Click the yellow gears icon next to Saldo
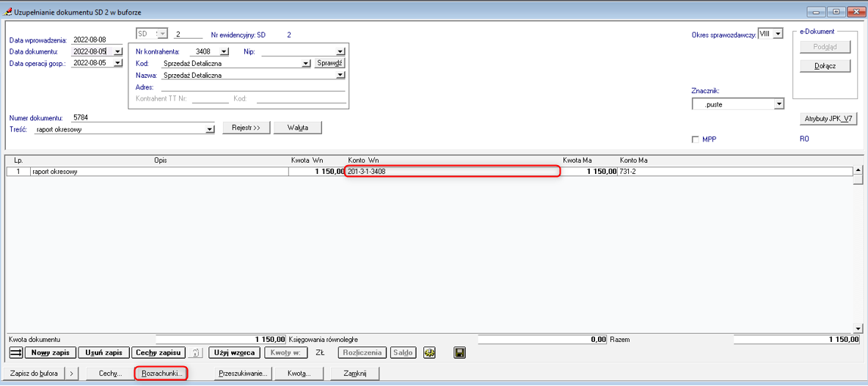This screenshot has width=868, height=386. point(429,352)
